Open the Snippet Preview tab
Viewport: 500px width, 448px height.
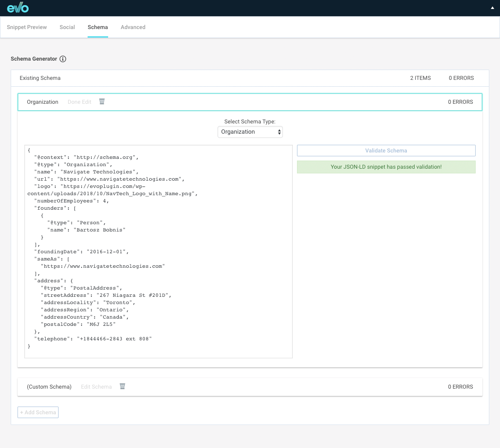(x=27, y=27)
